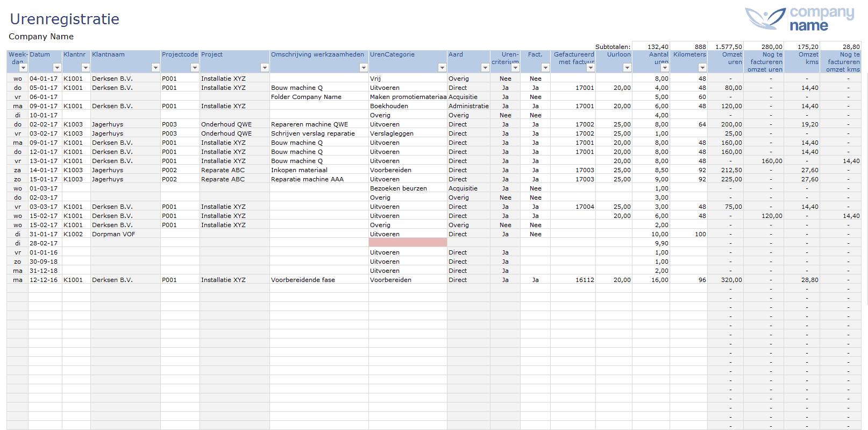This screenshot has width=868, height=430.
Task: Select cell 225,00 in Omzet uren
Action: click(x=725, y=179)
